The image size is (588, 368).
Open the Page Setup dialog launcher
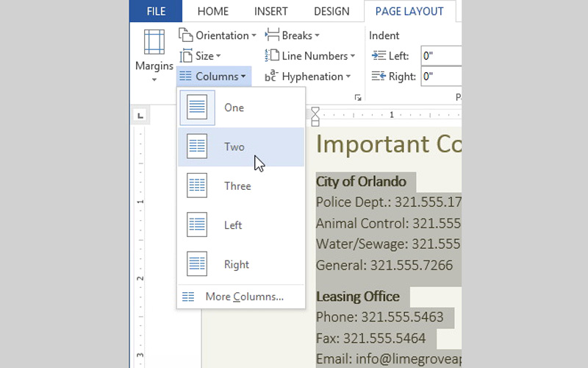pos(358,97)
